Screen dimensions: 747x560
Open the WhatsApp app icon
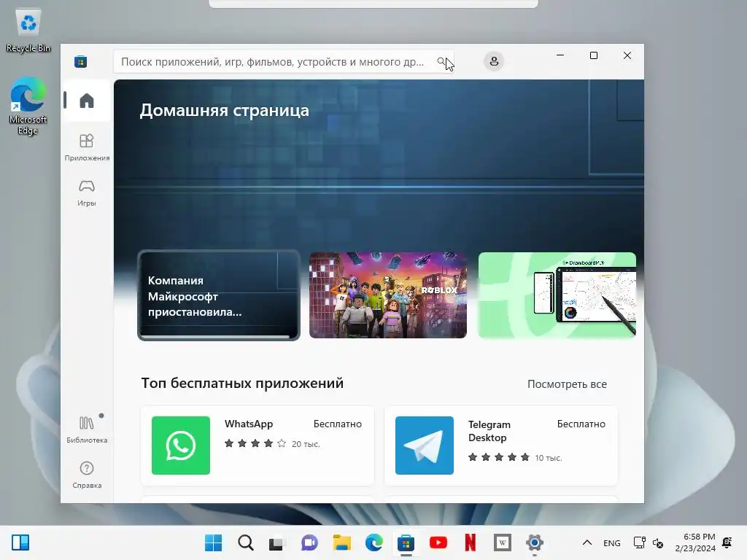click(181, 446)
